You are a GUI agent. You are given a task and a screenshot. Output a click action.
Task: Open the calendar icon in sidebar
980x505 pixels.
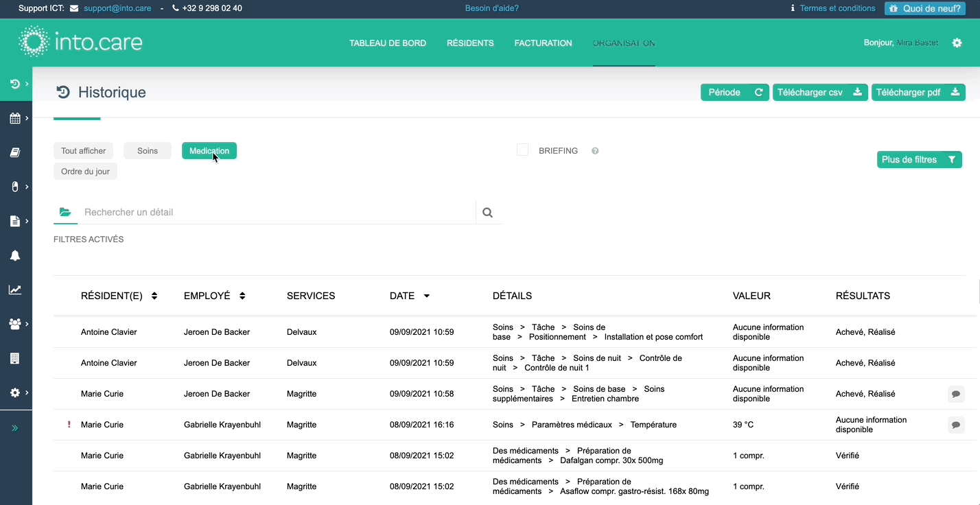point(15,118)
